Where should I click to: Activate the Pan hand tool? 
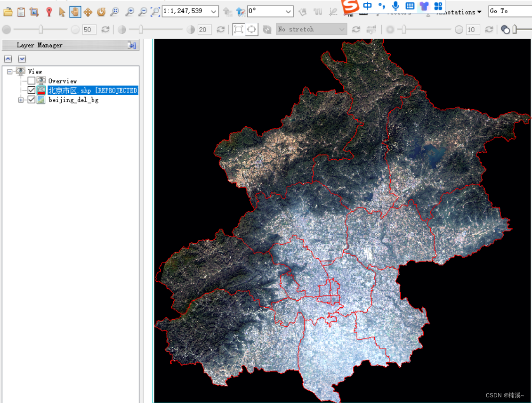point(75,12)
